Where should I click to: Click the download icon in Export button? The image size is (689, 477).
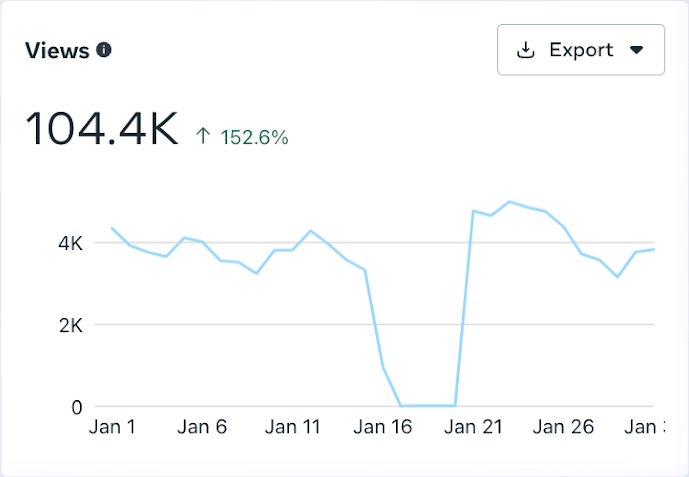(525, 50)
